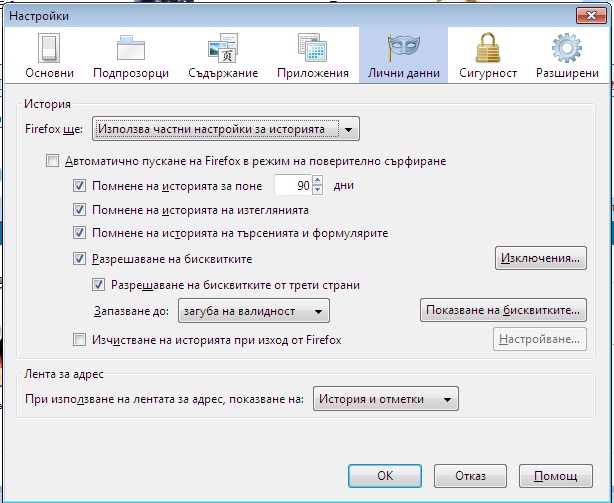Open the Приложения calendar icon
Viewport: 614px width, 503px height.
312,48
